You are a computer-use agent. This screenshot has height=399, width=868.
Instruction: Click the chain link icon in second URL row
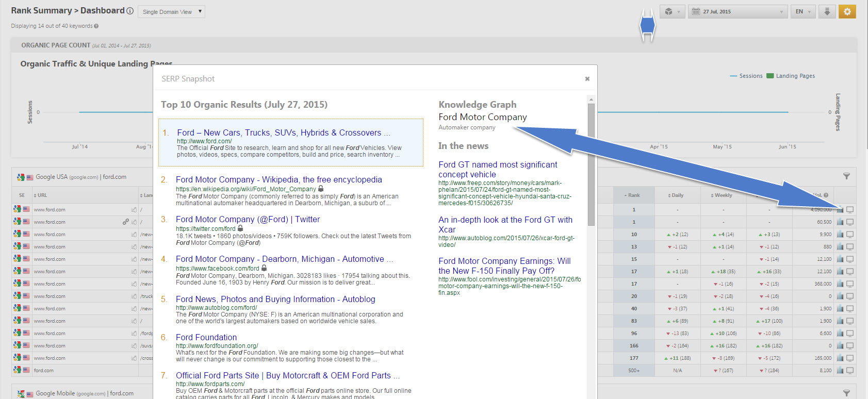coord(125,222)
